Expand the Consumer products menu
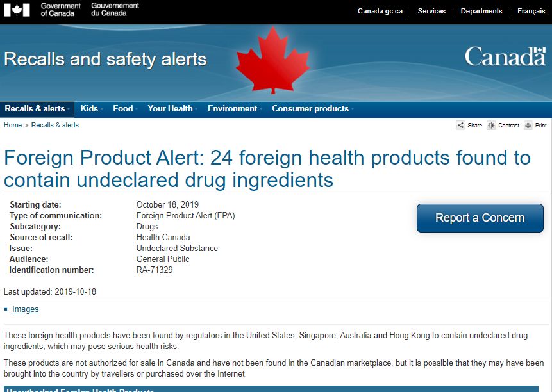The image size is (552, 392). (x=313, y=109)
